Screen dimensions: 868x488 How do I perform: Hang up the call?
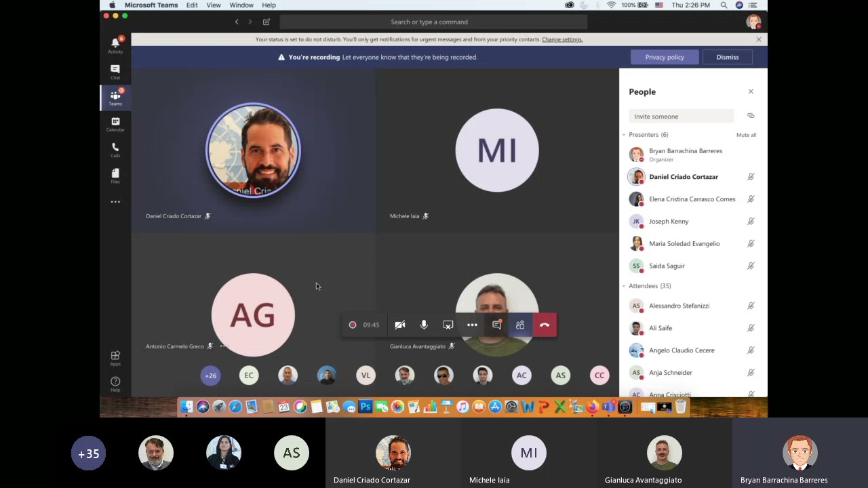[545, 325]
